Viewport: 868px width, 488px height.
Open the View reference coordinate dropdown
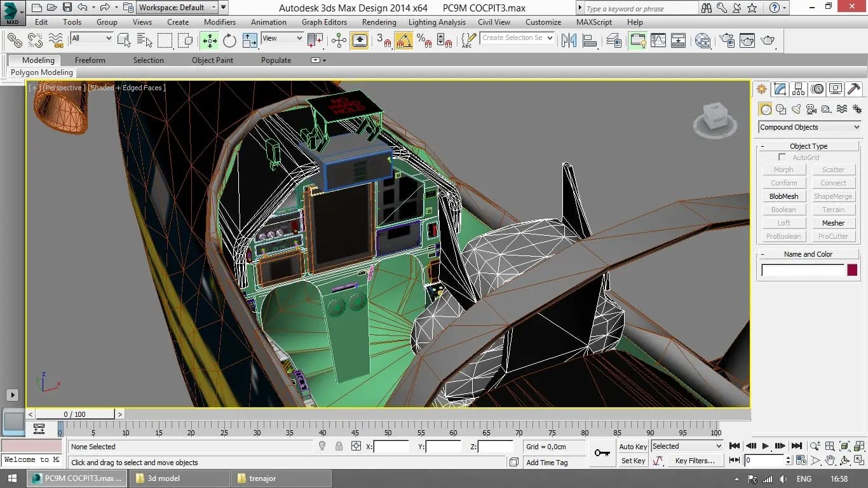tap(282, 38)
